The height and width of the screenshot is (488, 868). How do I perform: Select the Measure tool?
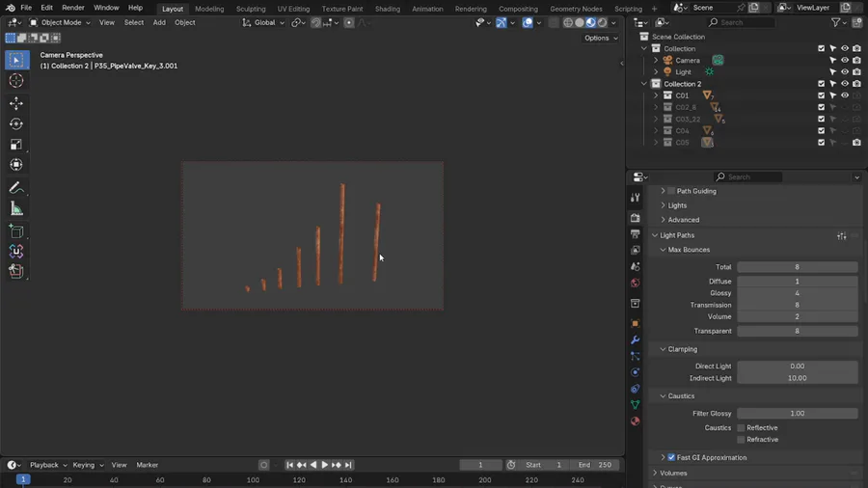point(16,208)
